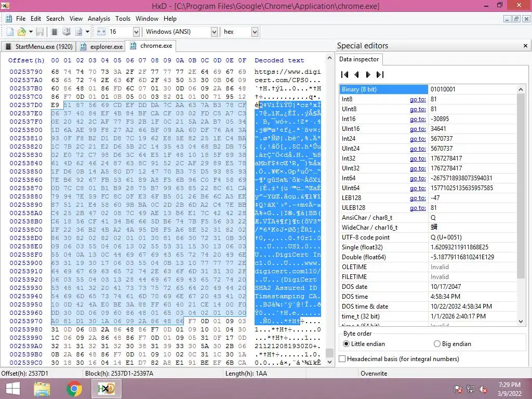Click the Data inspector scrollbar thumb

point(521,186)
